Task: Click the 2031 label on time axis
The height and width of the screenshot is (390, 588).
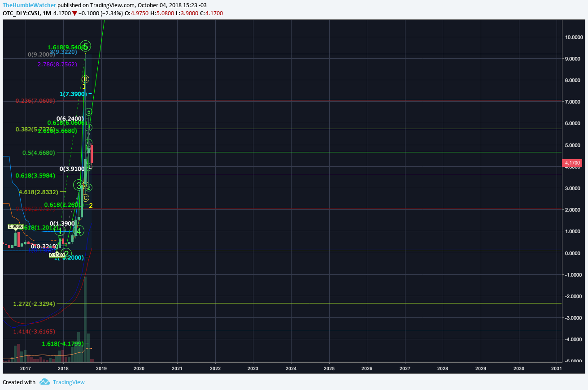Action: pyautogui.click(x=557, y=368)
